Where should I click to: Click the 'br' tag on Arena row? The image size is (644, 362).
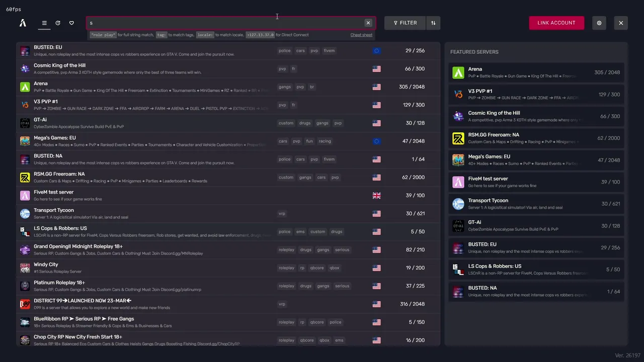[x=312, y=87]
